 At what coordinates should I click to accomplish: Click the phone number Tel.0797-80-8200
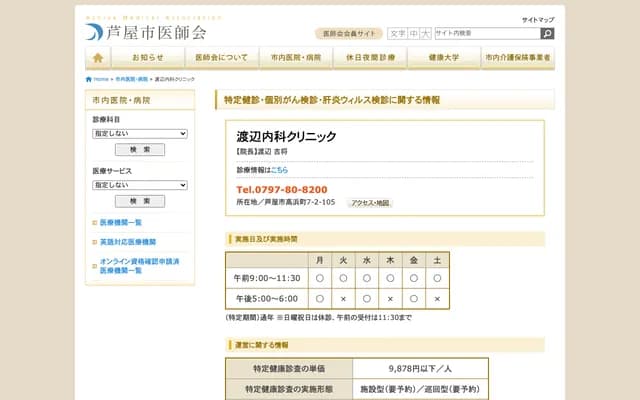282,189
